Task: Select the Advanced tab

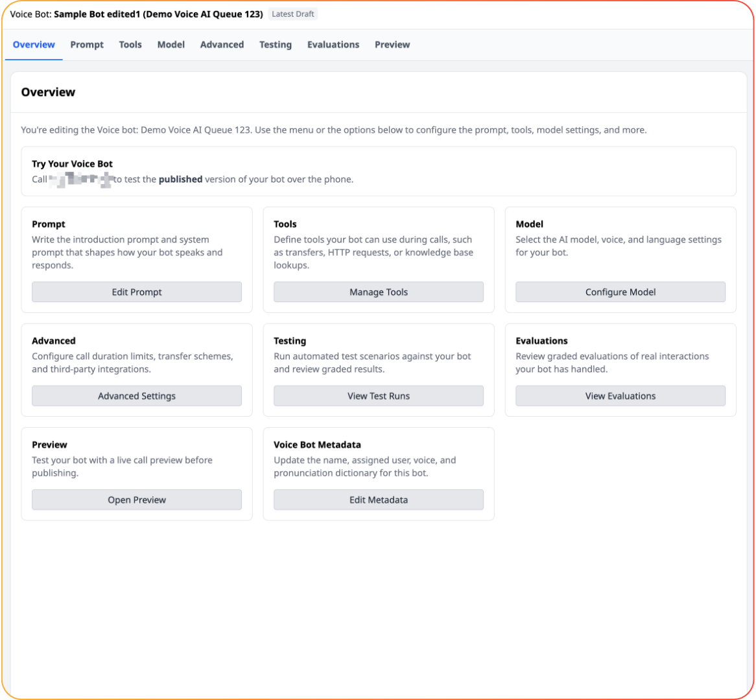Action: (x=222, y=45)
